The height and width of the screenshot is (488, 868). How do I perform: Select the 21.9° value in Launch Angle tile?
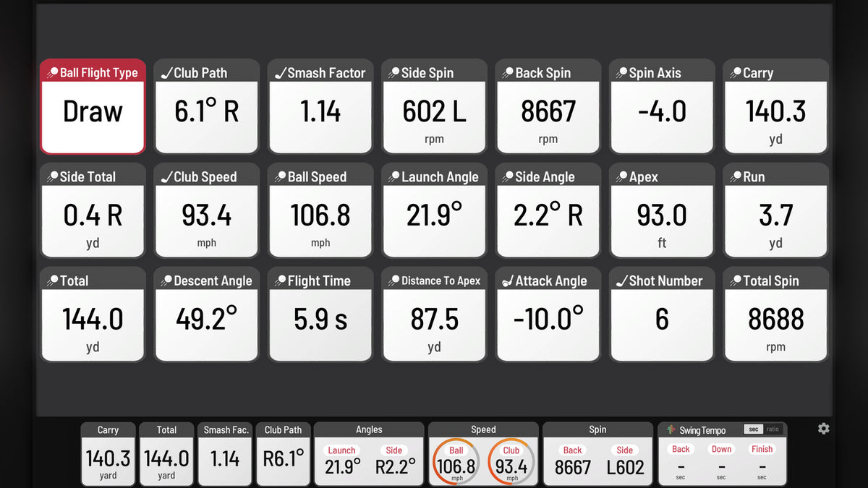pos(434,215)
